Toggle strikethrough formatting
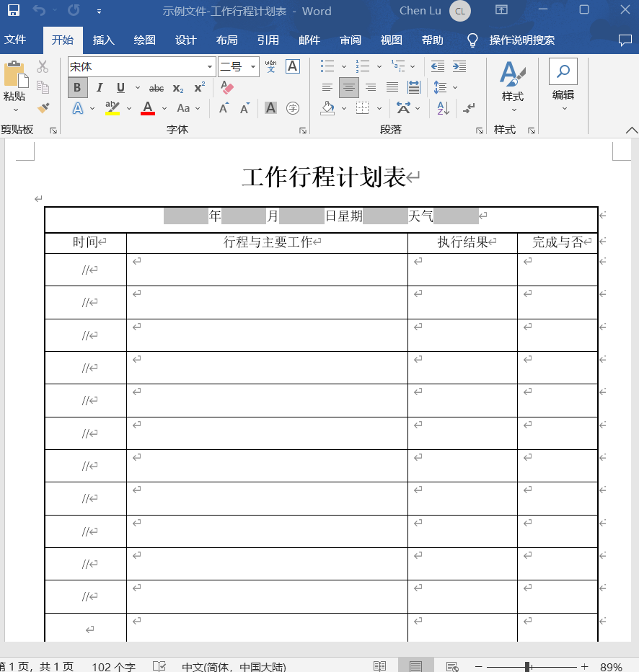 click(x=156, y=87)
